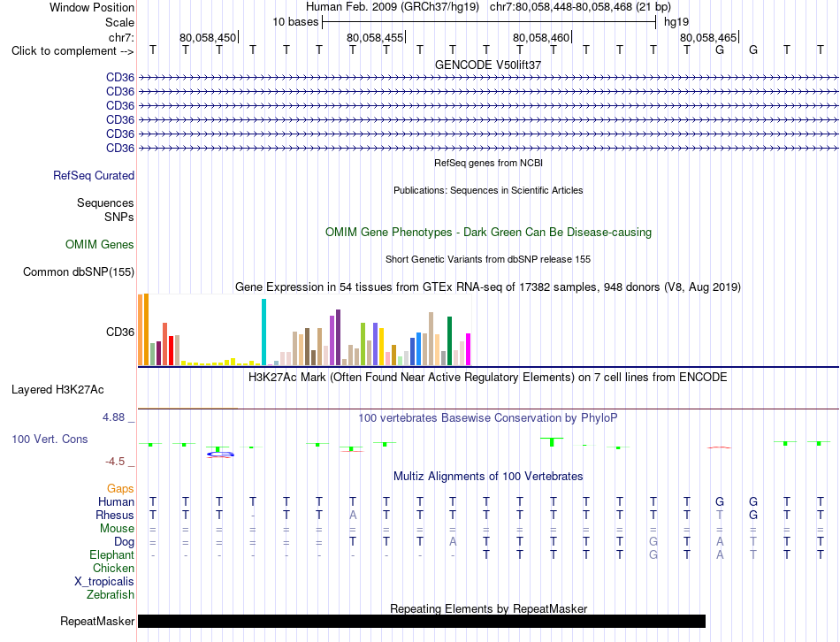This screenshot has width=840, height=642.
Task: Select the 'Rhesus' species row label
Action: (115, 515)
